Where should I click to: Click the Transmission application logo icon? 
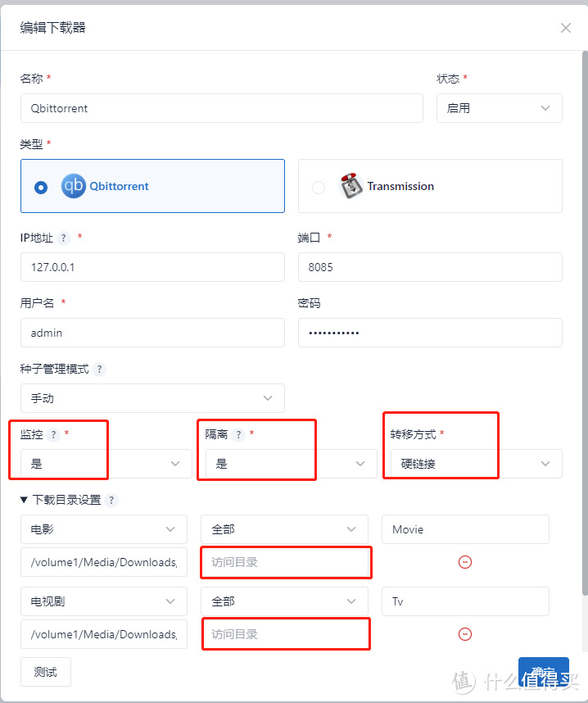coord(351,186)
